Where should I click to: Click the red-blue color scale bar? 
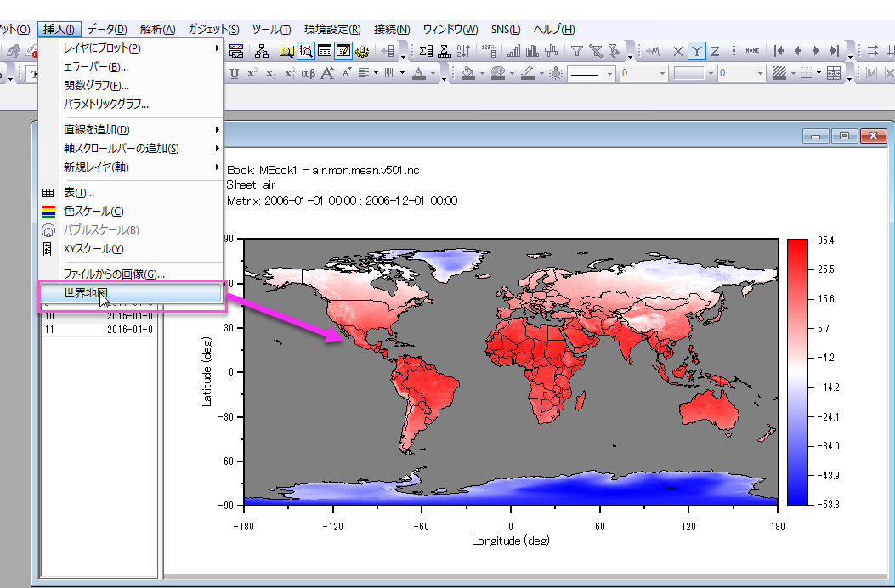click(x=797, y=372)
